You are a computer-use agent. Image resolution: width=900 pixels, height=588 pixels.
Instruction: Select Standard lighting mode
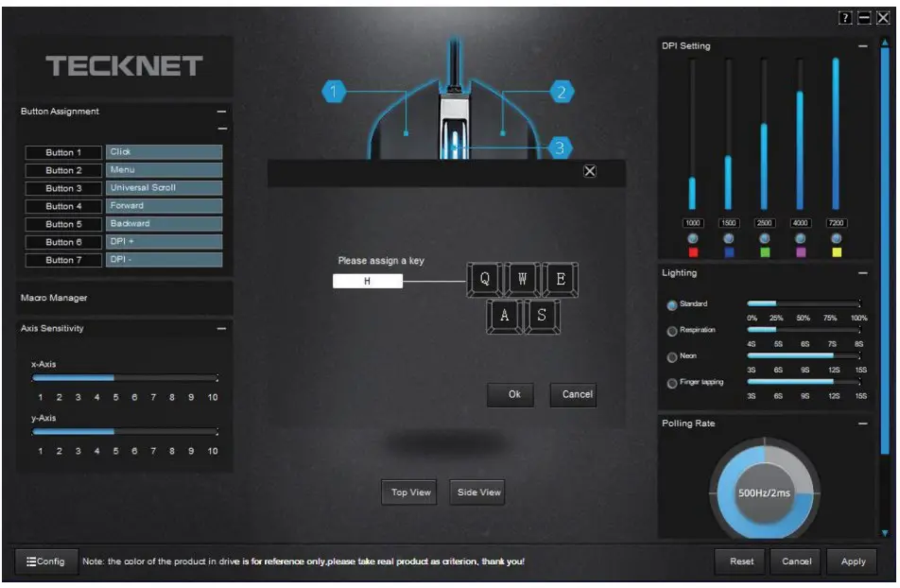click(671, 305)
